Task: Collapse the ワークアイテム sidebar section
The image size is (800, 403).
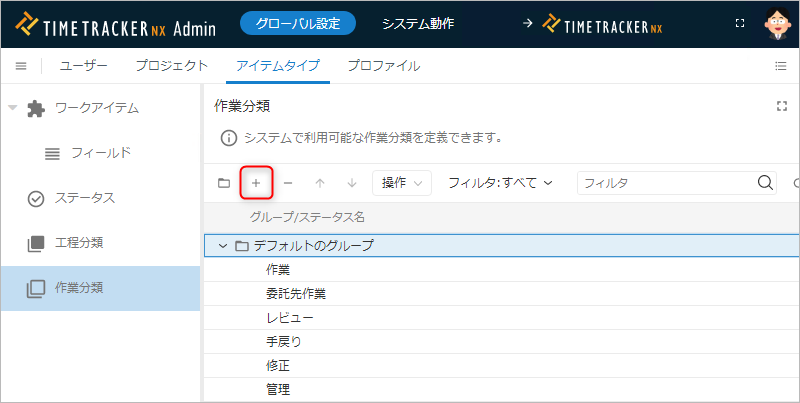Action: click(13, 107)
